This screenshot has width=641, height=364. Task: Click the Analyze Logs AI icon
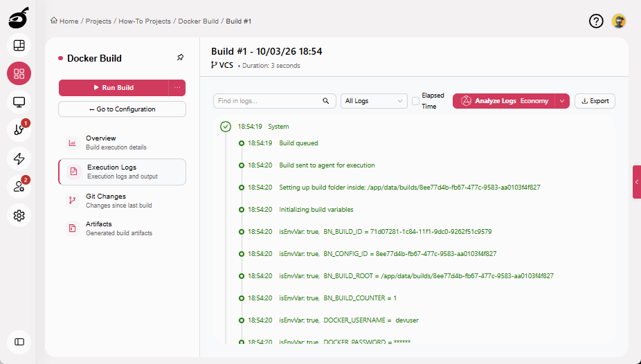(x=466, y=101)
